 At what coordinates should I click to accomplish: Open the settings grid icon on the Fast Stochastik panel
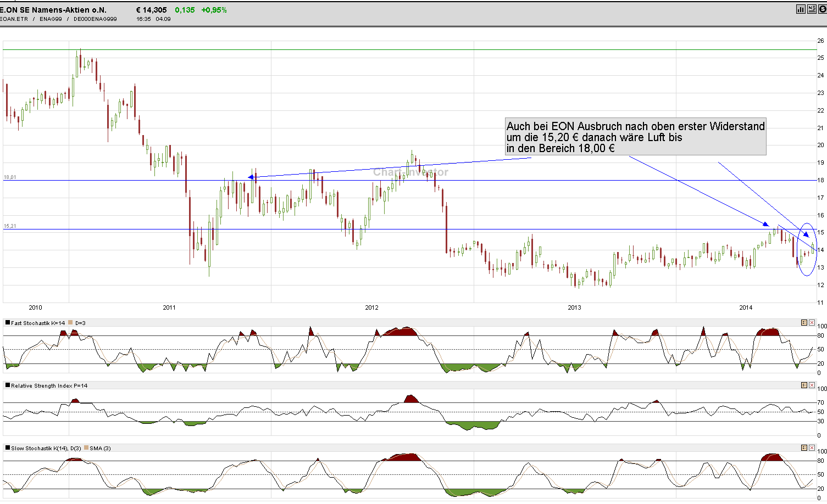click(x=804, y=323)
